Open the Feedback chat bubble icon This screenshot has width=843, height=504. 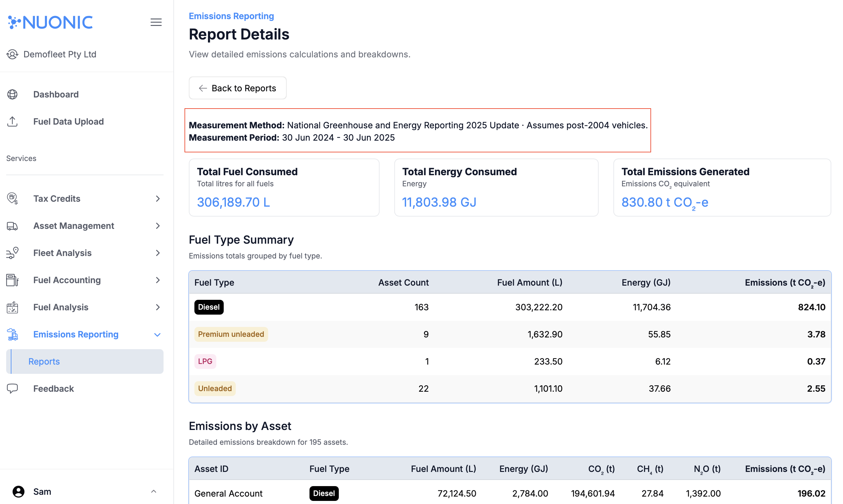13,389
